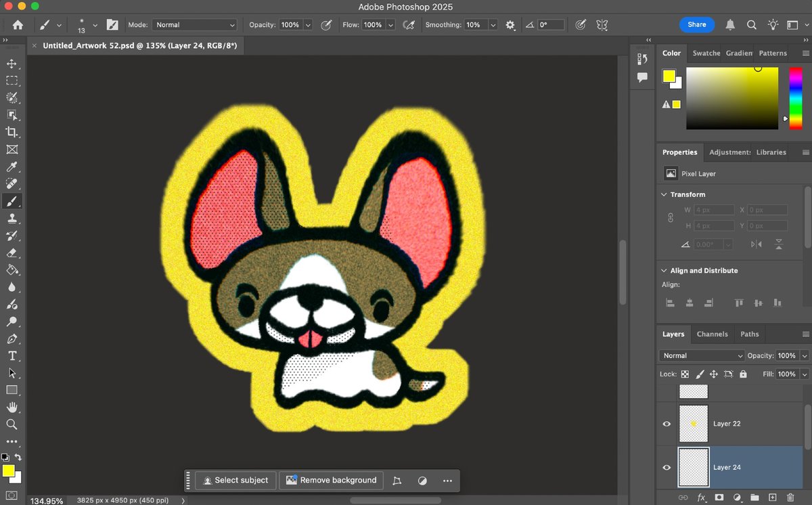Collapse the Align and Distribute section

pyautogui.click(x=664, y=270)
